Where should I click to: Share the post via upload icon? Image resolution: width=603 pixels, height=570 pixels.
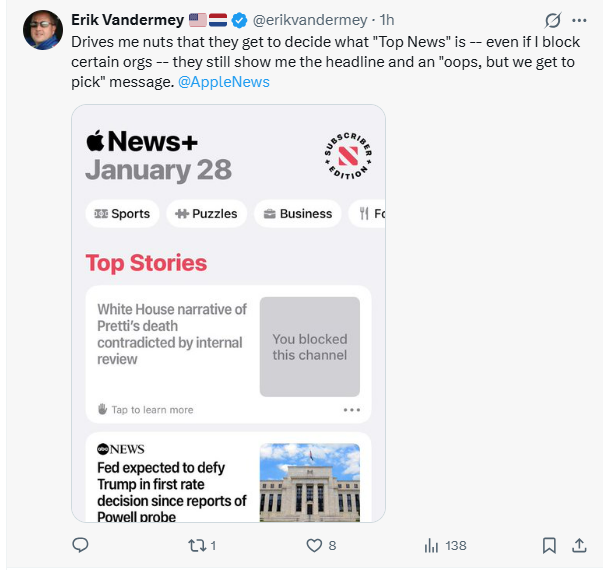tap(578, 545)
